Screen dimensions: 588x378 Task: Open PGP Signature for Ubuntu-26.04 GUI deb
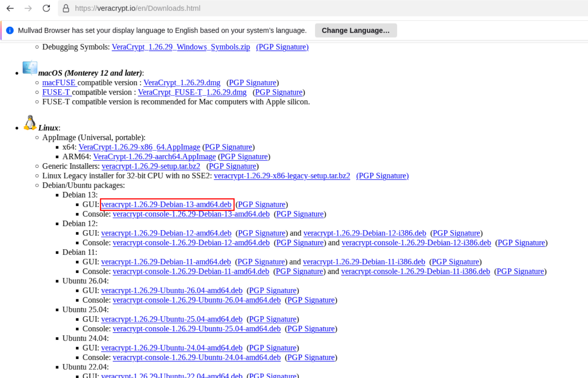click(273, 291)
